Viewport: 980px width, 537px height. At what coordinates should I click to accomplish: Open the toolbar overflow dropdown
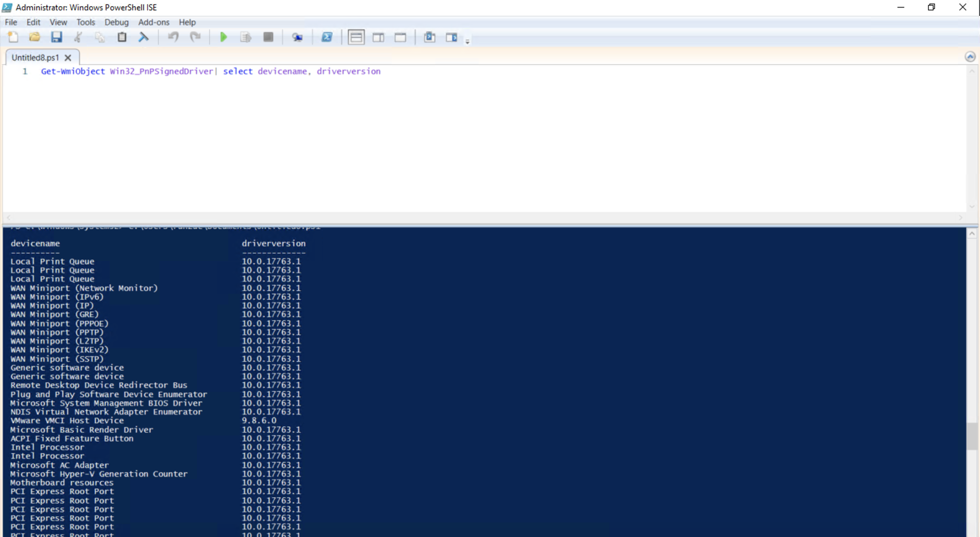(467, 41)
